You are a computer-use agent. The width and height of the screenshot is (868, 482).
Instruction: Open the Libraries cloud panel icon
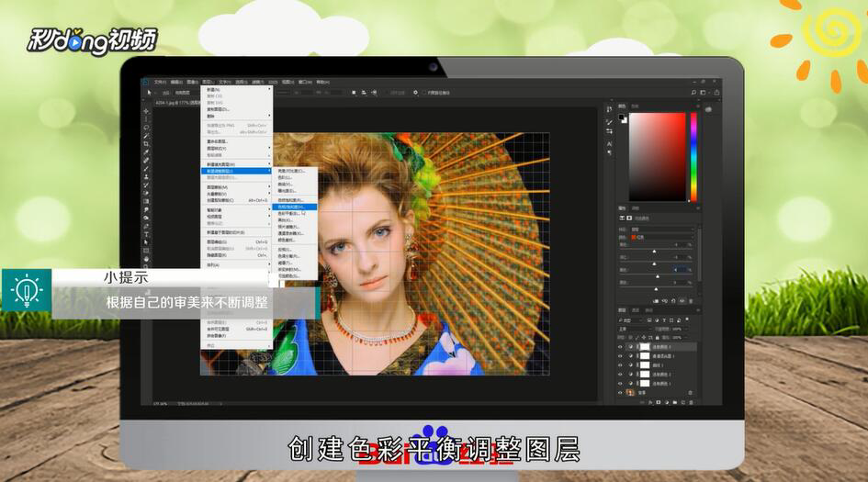708,109
